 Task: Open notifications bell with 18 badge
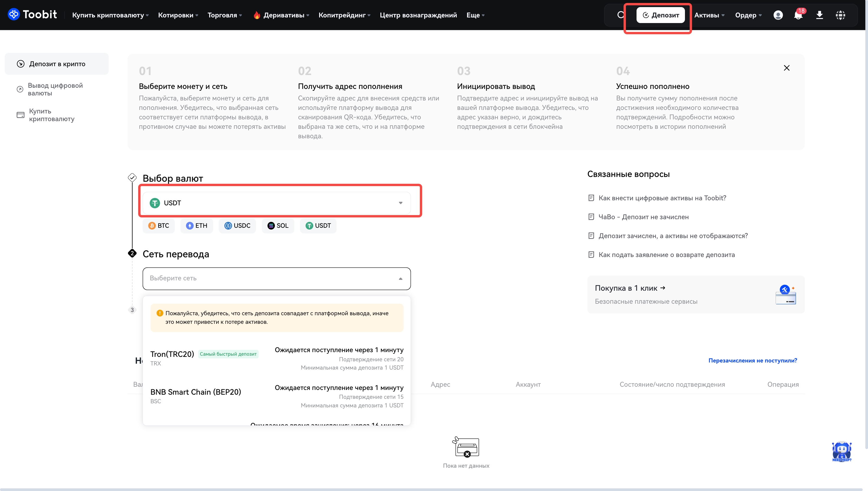click(798, 15)
